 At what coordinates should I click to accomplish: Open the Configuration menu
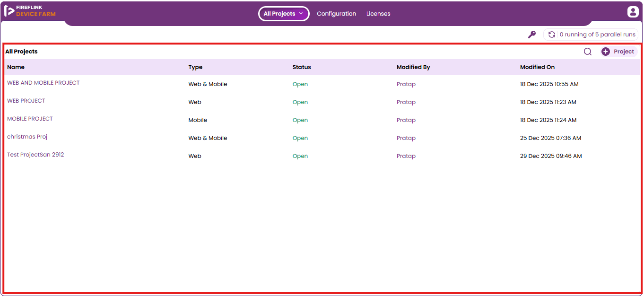click(x=337, y=14)
